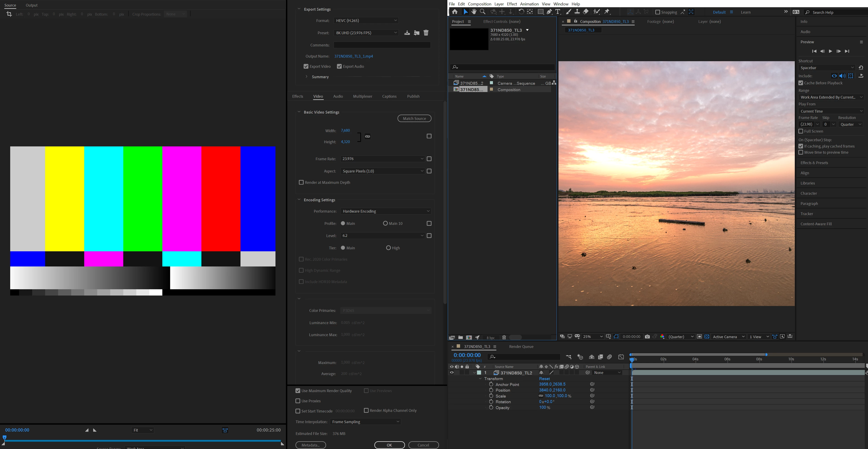This screenshot has width=868, height=449.
Task: Hide 371ND850_TL2 layer with eye toggle
Action: (451, 373)
